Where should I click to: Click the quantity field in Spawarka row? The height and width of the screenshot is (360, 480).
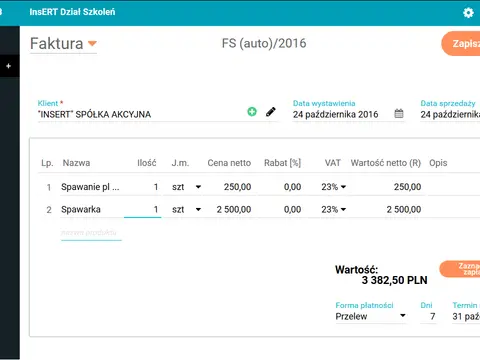(143, 209)
